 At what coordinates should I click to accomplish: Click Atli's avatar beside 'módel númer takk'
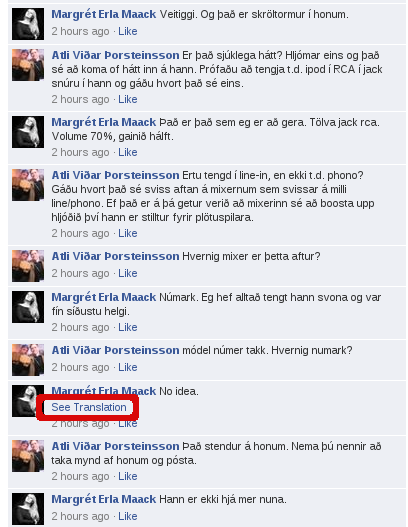coord(28,360)
